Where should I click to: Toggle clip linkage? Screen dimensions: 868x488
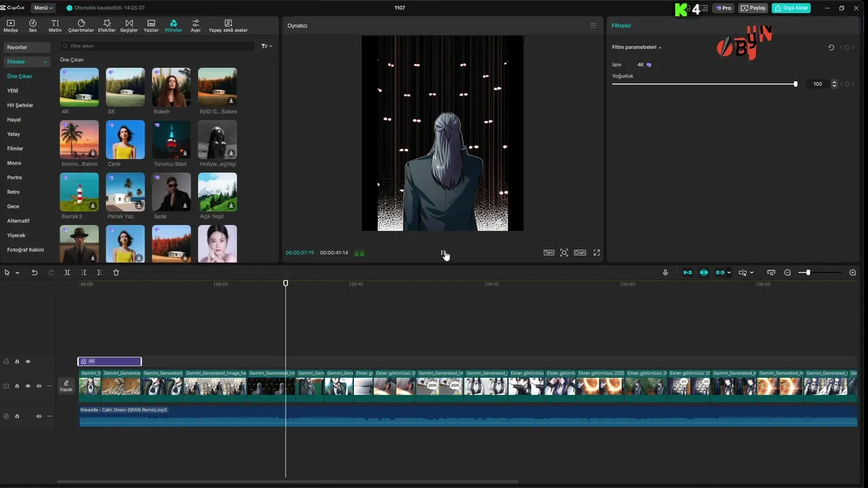click(x=720, y=272)
